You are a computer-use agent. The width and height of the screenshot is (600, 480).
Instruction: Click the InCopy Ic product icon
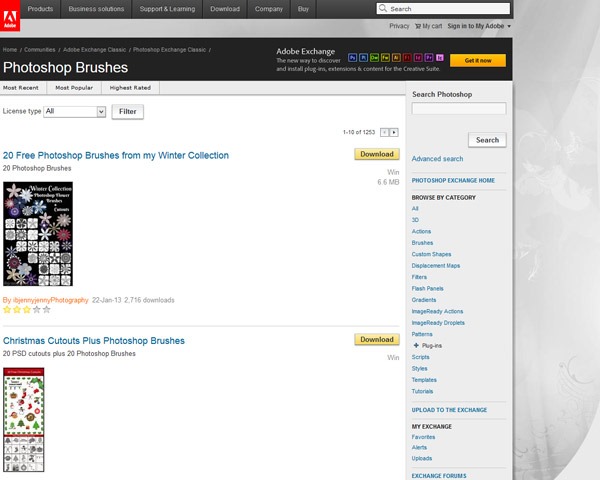point(440,58)
